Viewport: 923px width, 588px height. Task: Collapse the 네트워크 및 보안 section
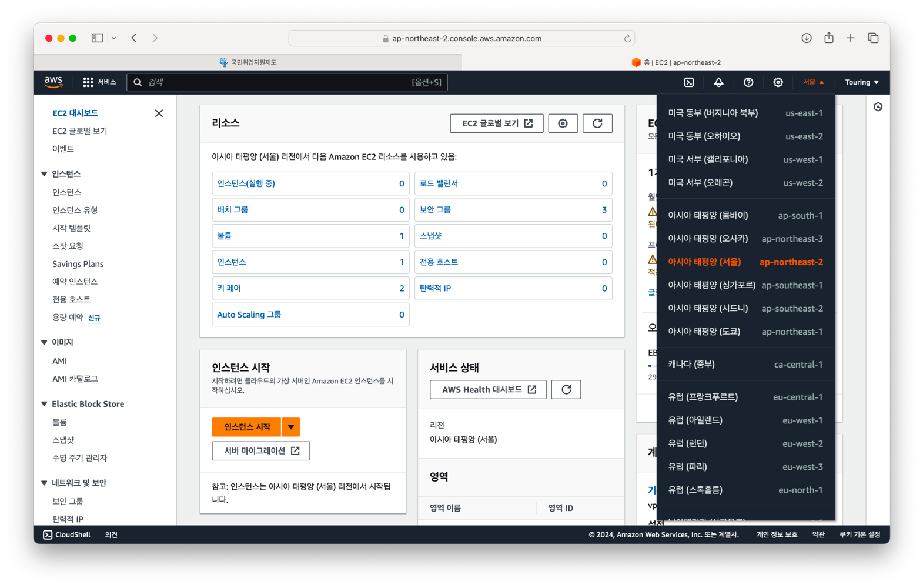click(x=45, y=483)
